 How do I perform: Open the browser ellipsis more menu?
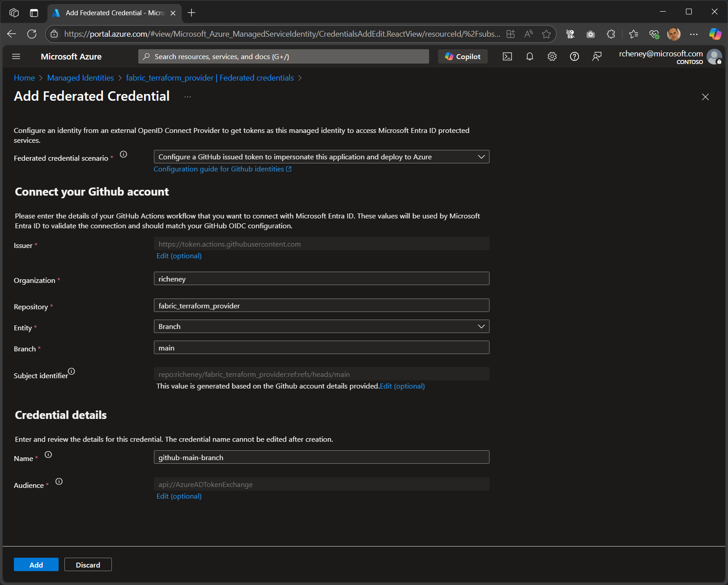[x=694, y=34]
